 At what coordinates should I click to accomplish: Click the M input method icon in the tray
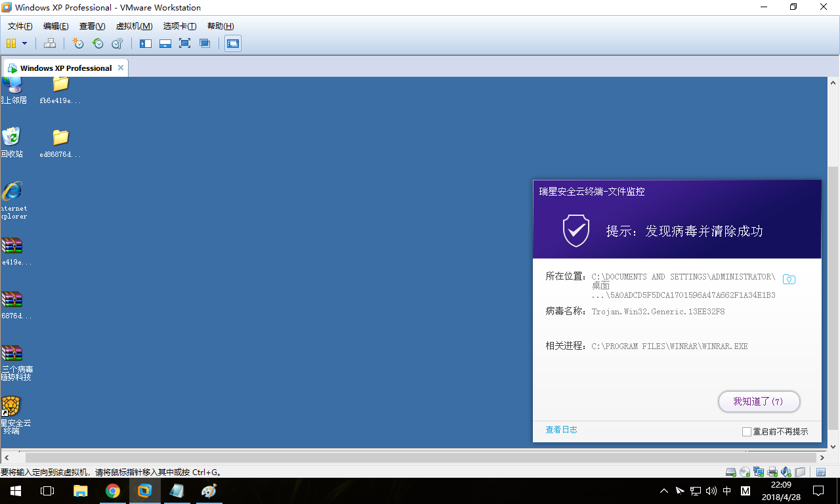click(745, 491)
